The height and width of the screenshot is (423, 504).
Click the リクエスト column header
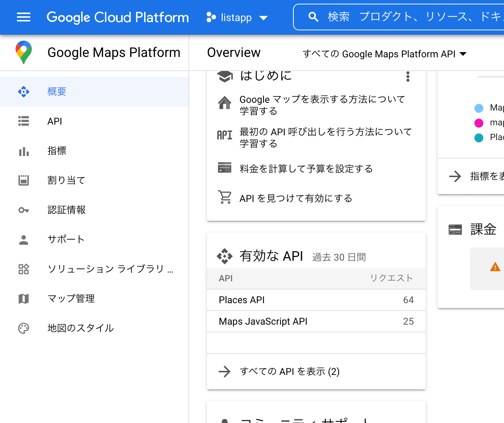coord(391,278)
